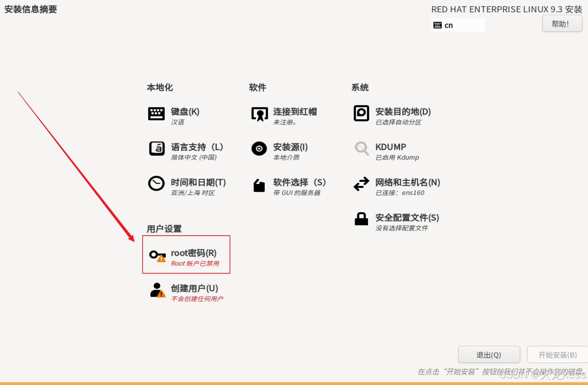This screenshot has width=588, height=385.
Task: Click the '不会创建任何用户' warning text
Action: coord(197,299)
